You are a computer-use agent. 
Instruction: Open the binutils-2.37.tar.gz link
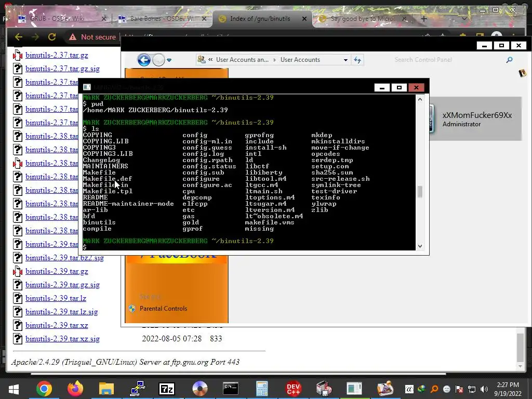pyautogui.click(x=57, y=55)
